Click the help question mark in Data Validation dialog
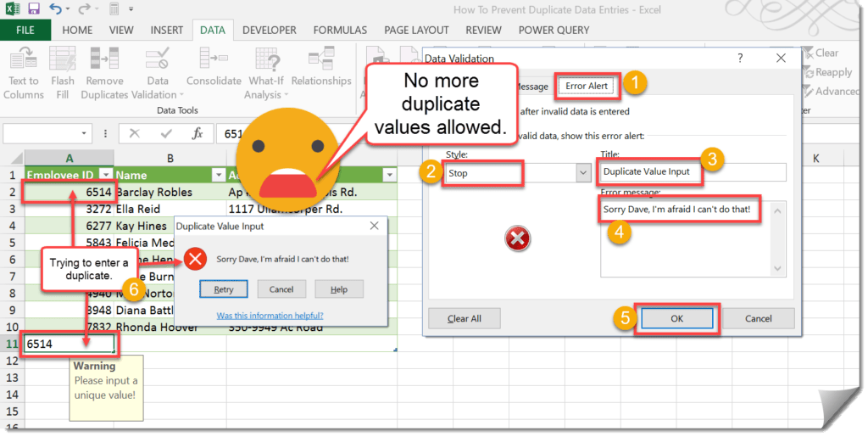 click(x=740, y=59)
